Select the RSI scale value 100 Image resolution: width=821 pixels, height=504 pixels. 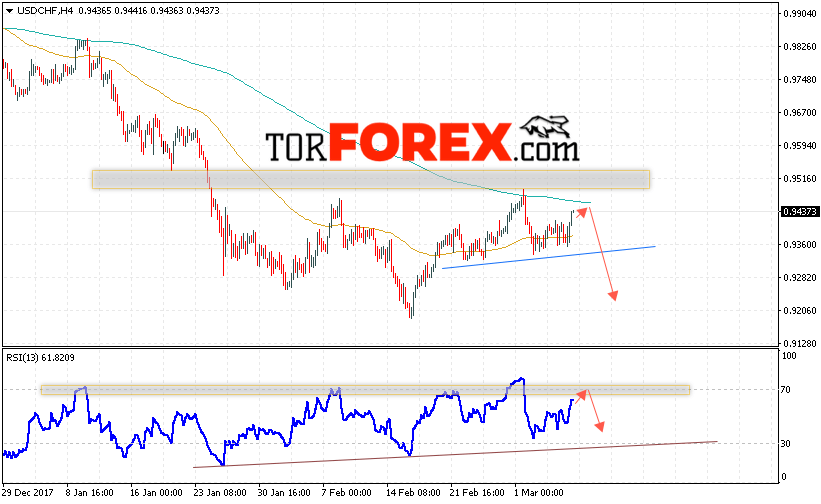(x=789, y=356)
